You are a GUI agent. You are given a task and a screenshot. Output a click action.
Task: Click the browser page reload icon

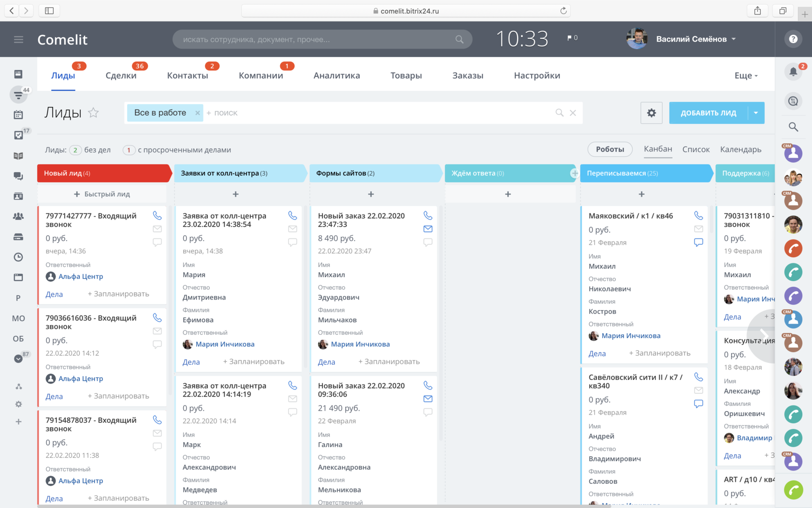point(563,11)
